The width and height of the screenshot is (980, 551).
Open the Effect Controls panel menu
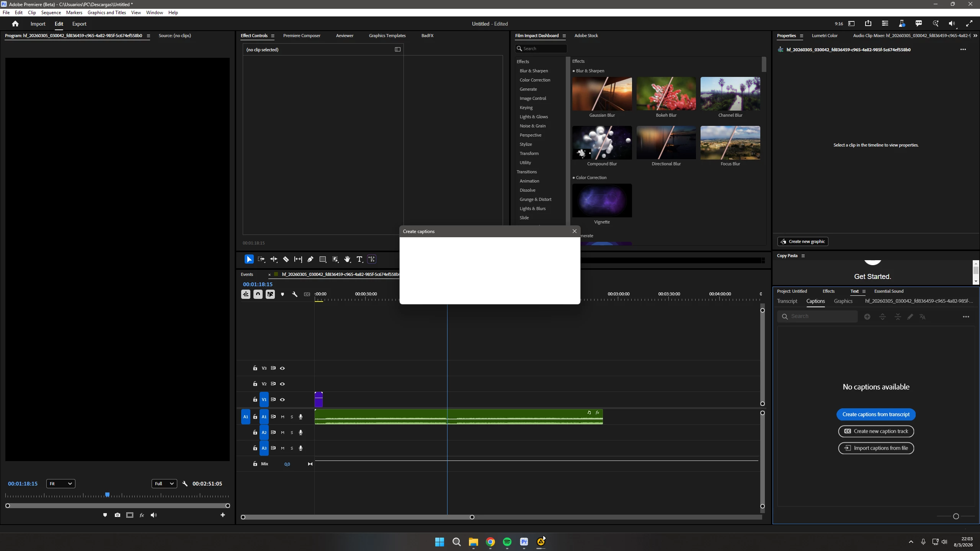[x=273, y=36]
